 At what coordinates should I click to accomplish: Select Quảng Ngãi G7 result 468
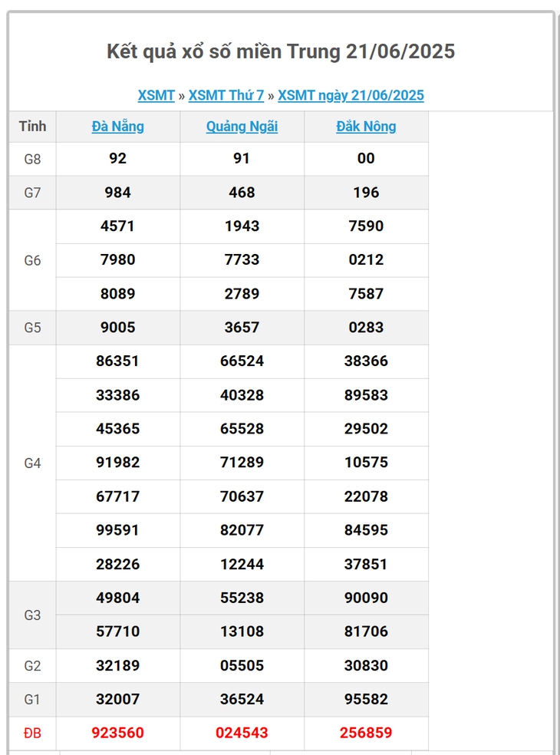(x=242, y=193)
